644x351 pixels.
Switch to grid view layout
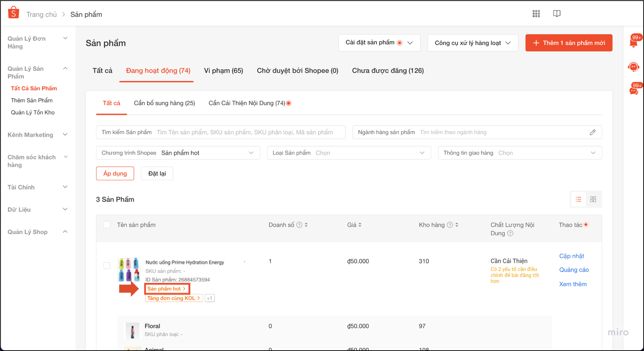593,199
